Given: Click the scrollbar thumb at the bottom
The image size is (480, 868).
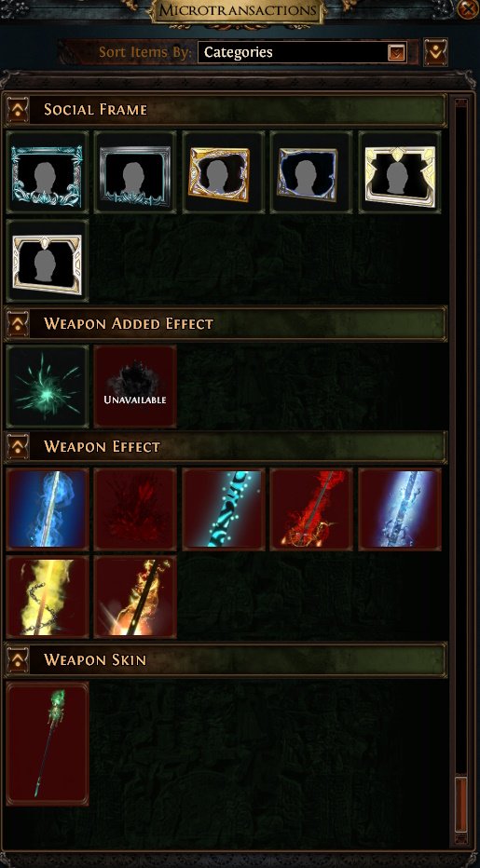Looking at the screenshot, I should 460,806.
